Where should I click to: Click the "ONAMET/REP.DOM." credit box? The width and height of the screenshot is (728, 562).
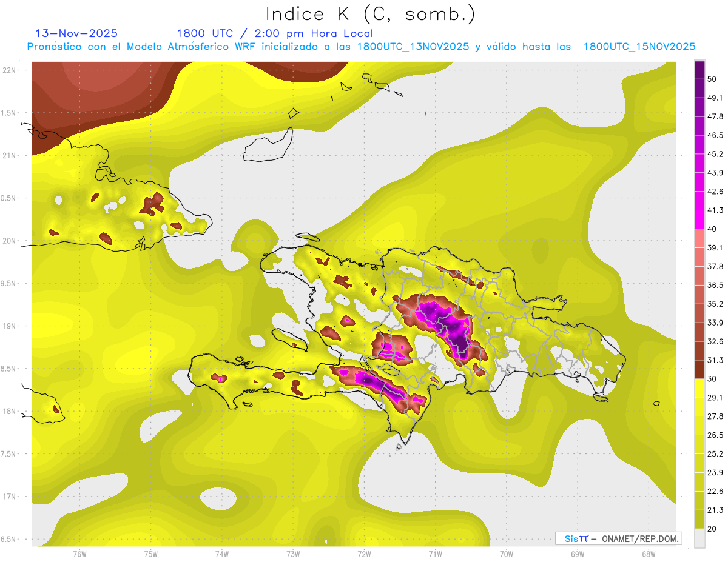[618, 538]
